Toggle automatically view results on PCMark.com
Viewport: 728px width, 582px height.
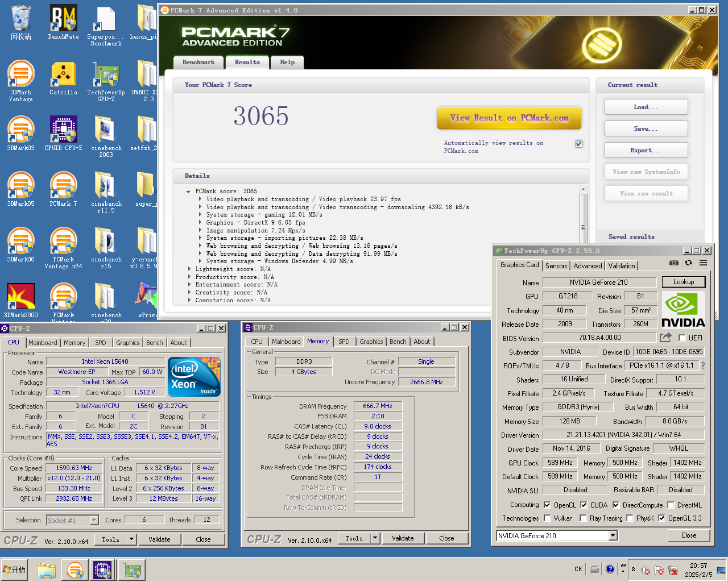[578, 144]
